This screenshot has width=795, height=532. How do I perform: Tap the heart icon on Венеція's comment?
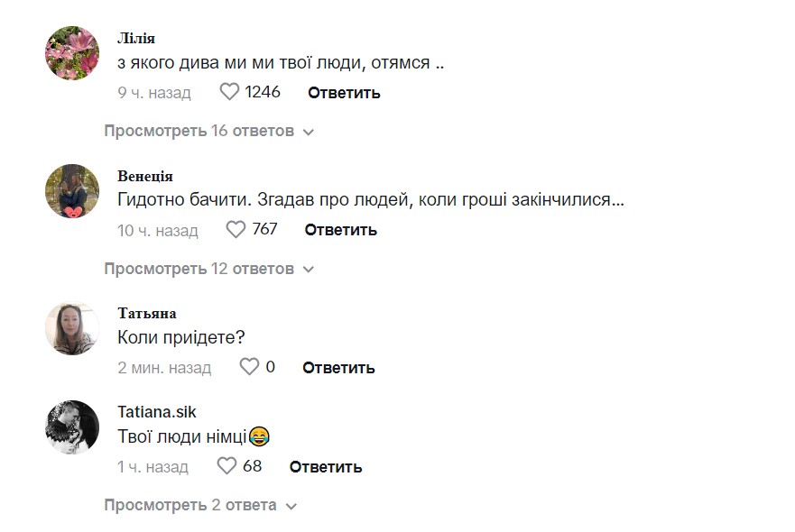tap(236, 229)
